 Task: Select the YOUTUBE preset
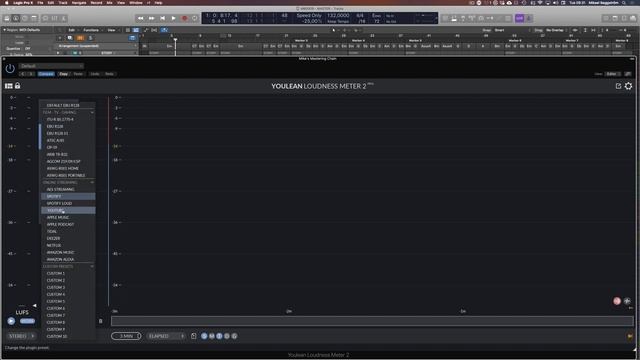tap(68, 210)
